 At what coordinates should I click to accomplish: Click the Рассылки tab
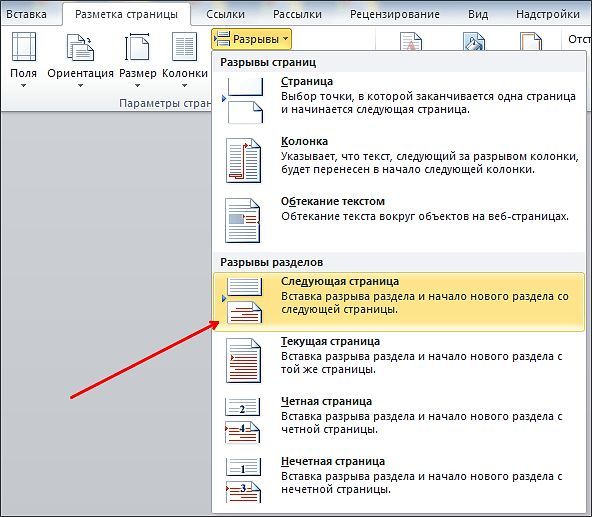pos(297,14)
